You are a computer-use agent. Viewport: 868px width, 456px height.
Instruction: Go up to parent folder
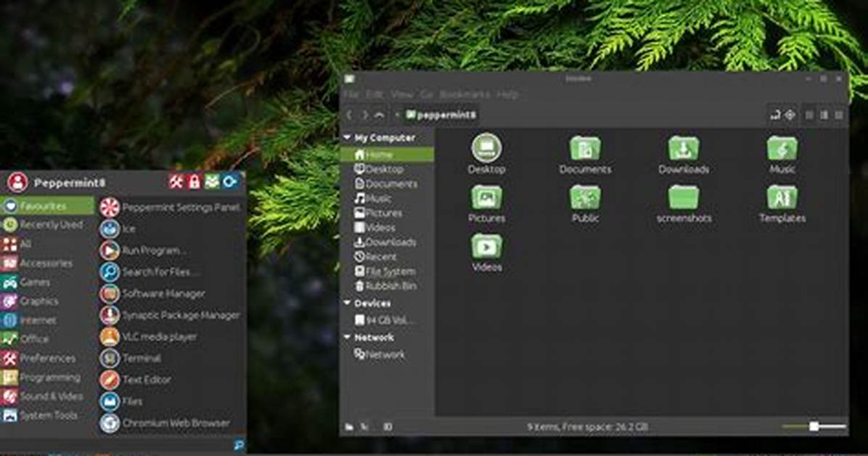(x=380, y=115)
